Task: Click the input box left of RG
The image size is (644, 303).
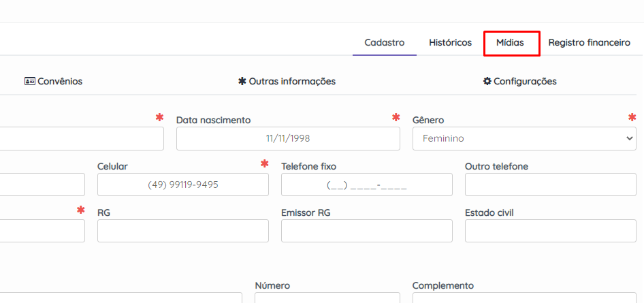Action: 42,231
